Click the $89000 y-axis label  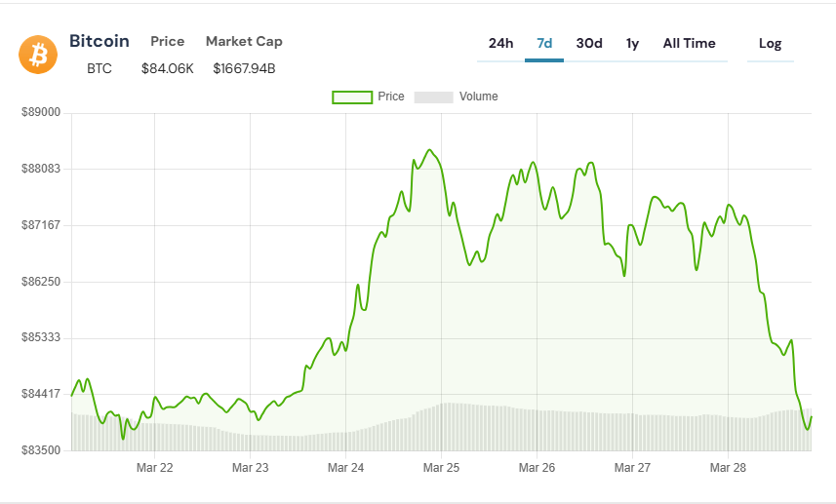41,112
